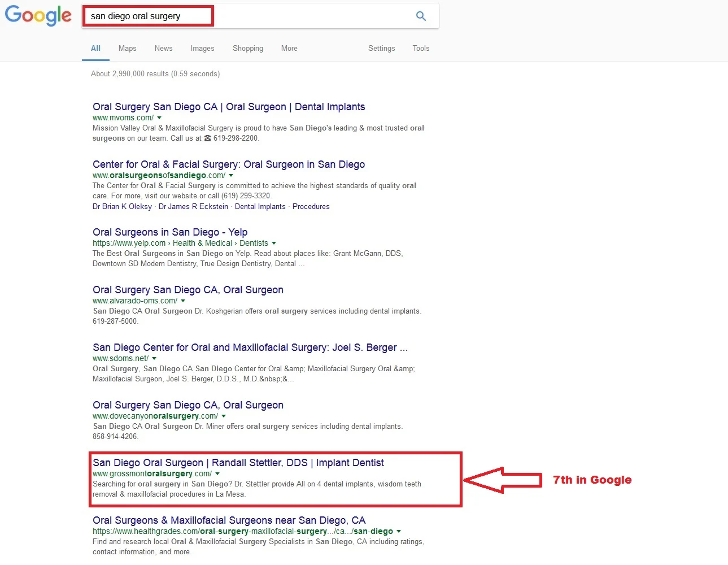Click the www.alvarado-oms.com green URL text
This screenshot has height=565, width=728.
point(135,301)
